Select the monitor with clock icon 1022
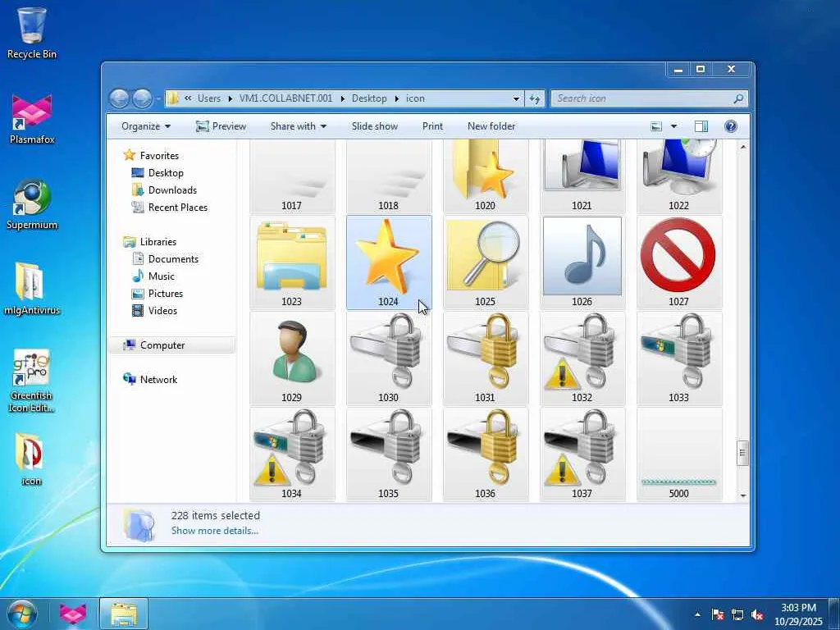Image resolution: width=840 pixels, height=630 pixels. click(678, 177)
